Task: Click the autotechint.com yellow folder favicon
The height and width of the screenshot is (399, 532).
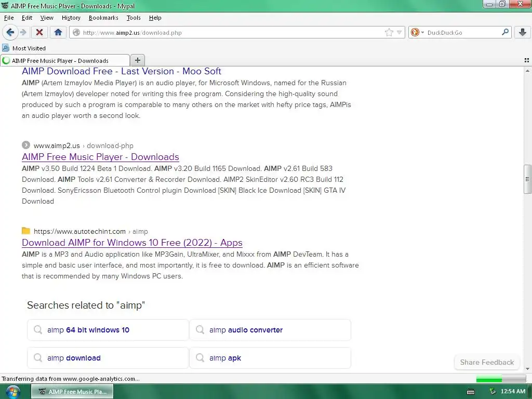Action: [x=26, y=231]
